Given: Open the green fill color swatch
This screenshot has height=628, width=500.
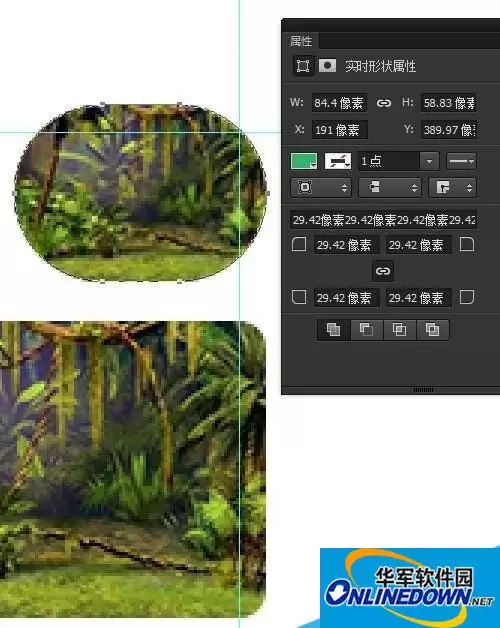Looking at the screenshot, I should click(x=304, y=161).
